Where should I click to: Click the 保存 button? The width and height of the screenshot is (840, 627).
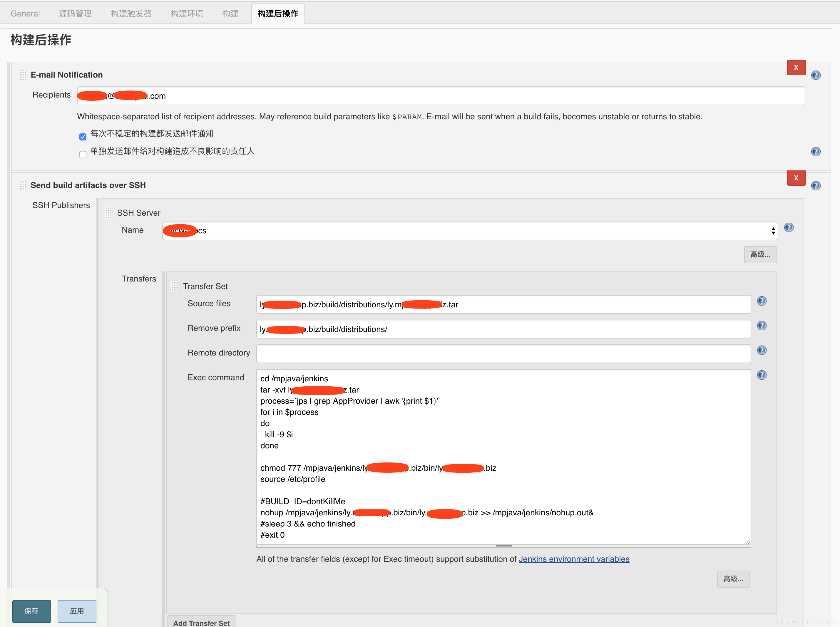[31, 611]
